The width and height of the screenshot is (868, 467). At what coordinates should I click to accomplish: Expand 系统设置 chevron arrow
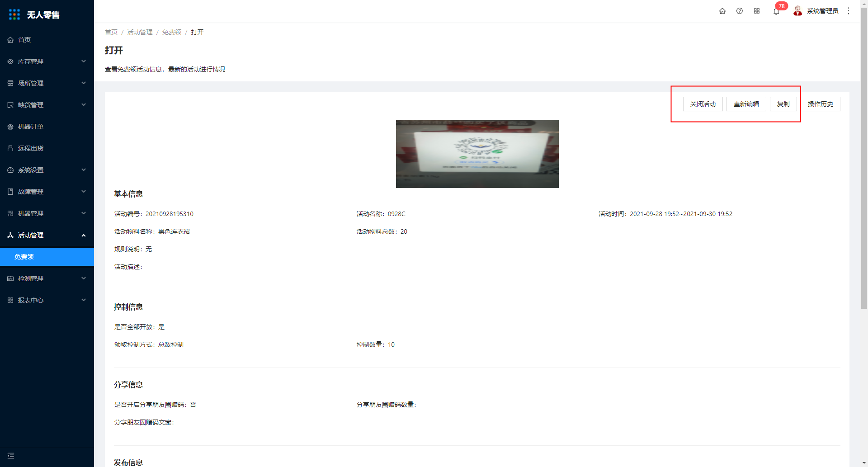point(84,170)
